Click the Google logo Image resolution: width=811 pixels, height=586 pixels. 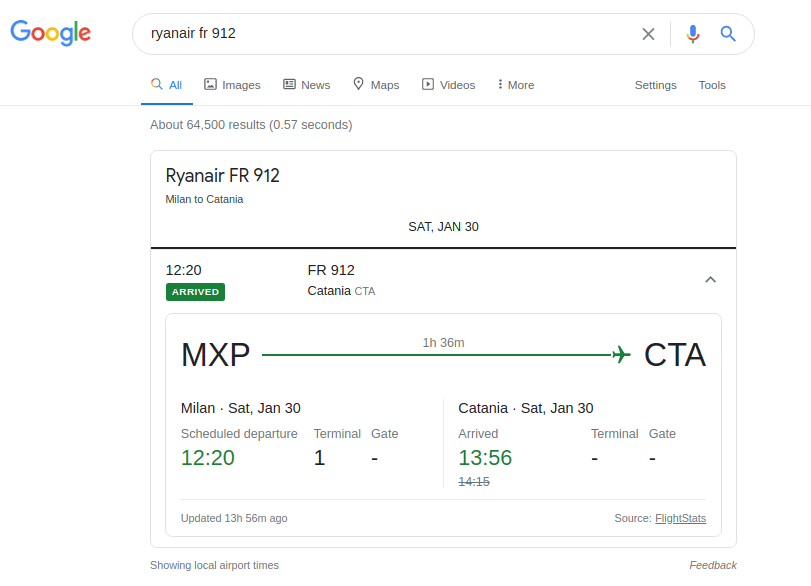[x=51, y=33]
